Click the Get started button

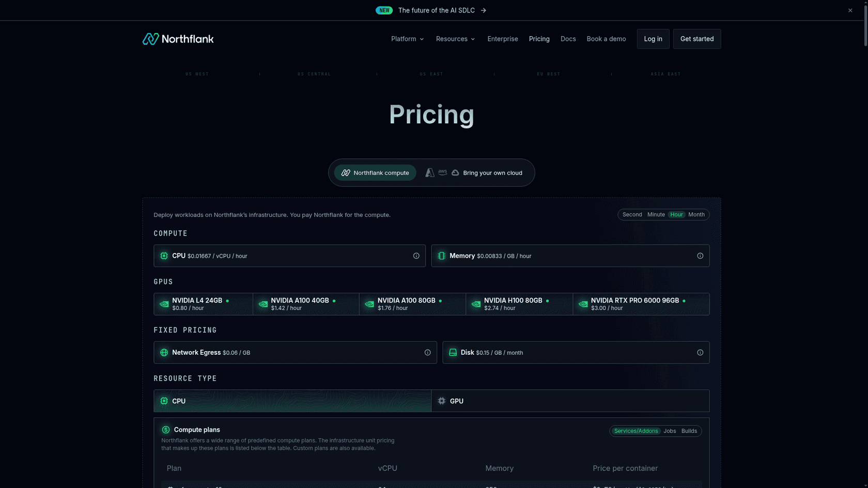click(697, 39)
